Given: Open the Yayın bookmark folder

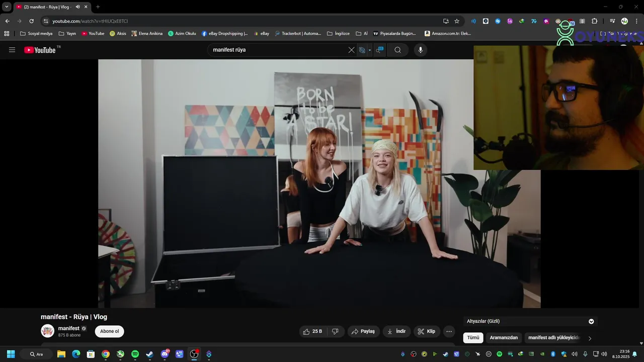Looking at the screenshot, I should coord(67,34).
